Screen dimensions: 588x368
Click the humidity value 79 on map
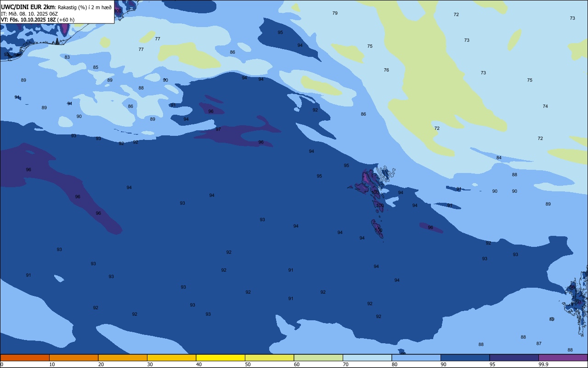pos(335,13)
